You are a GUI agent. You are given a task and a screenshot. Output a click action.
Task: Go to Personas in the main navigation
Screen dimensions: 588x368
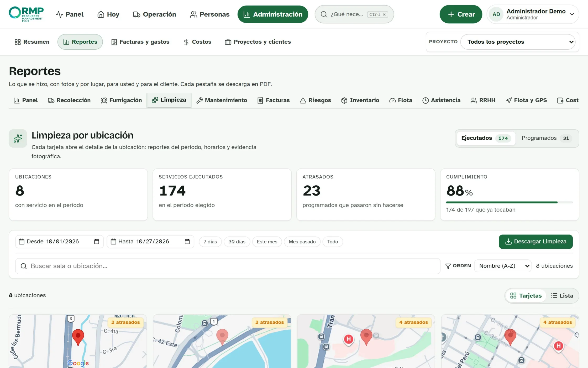pos(209,14)
